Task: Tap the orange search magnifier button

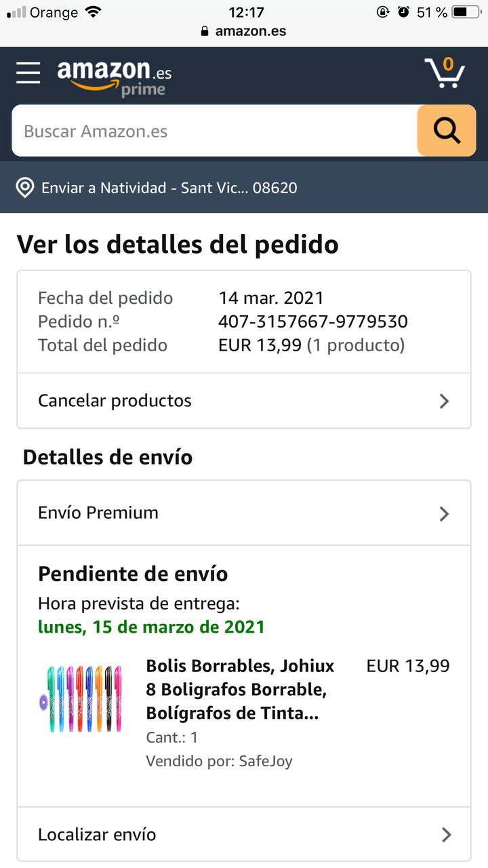Action: (447, 131)
